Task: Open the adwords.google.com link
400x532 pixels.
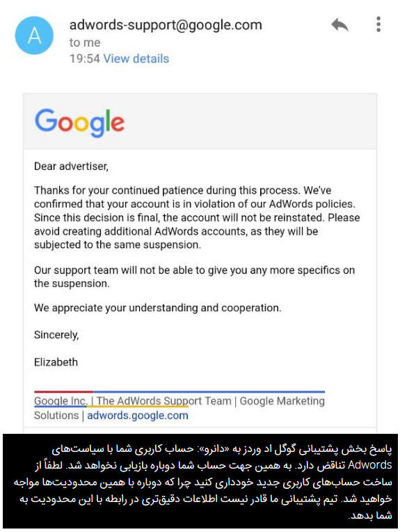Action: 138,415
